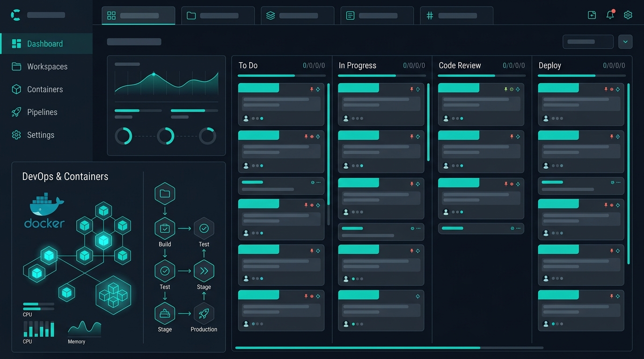The height and width of the screenshot is (359, 644).
Task: Click the "DevOps & Containers" heading
Action: point(65,177)
